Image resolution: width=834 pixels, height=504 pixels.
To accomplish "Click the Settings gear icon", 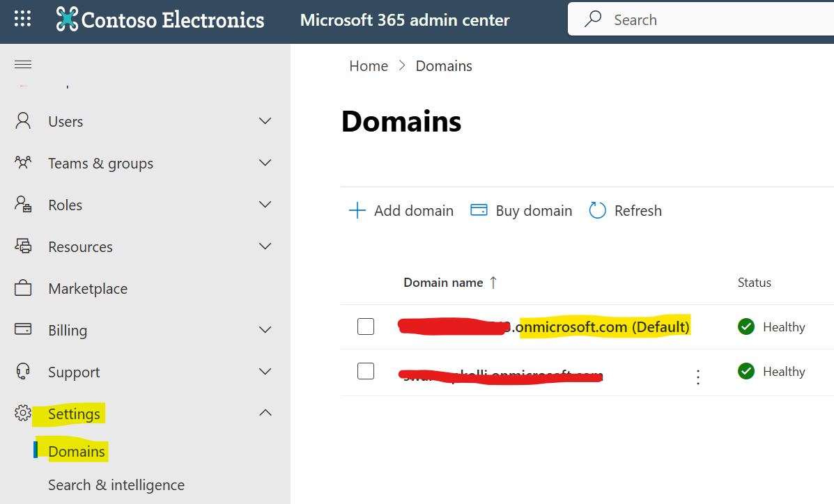I will [22, 413].
